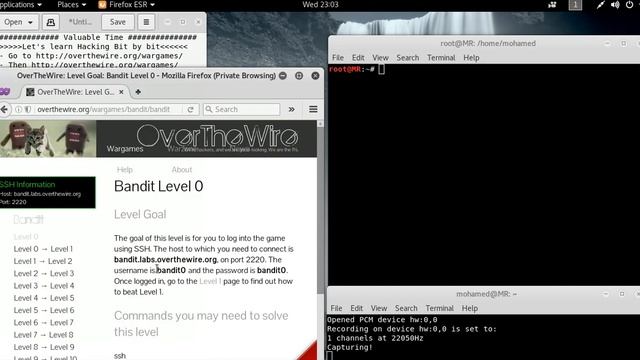Image resolution: width=640 pixels, height=360 pixels.
Task: Click the root@MR terminal prompt area
Action: point(484,175)
